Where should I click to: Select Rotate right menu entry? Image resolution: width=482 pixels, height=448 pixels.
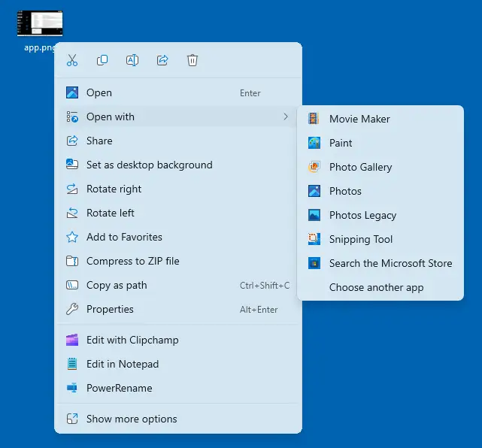coord(178,189)
